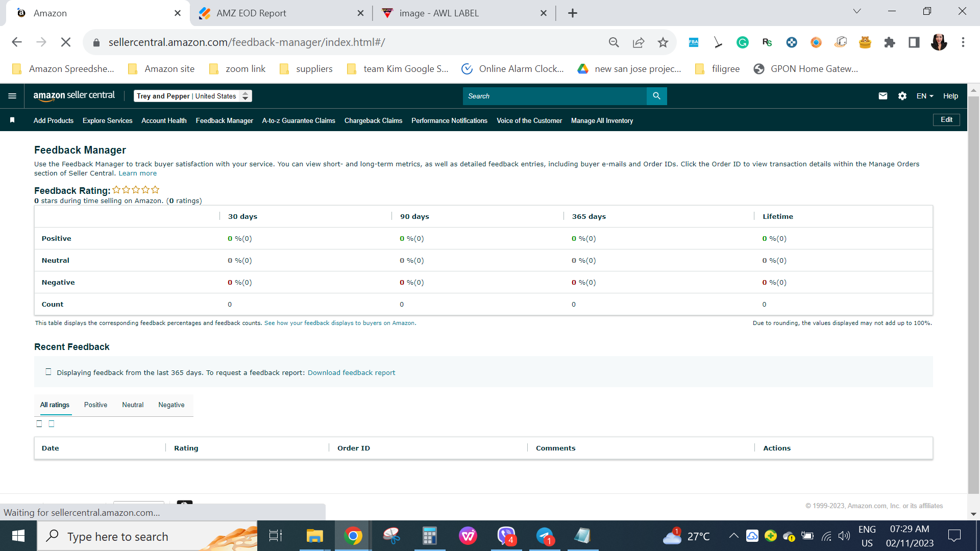
Task: Open A-to-z Guarantee Claims
Action: 299,120
